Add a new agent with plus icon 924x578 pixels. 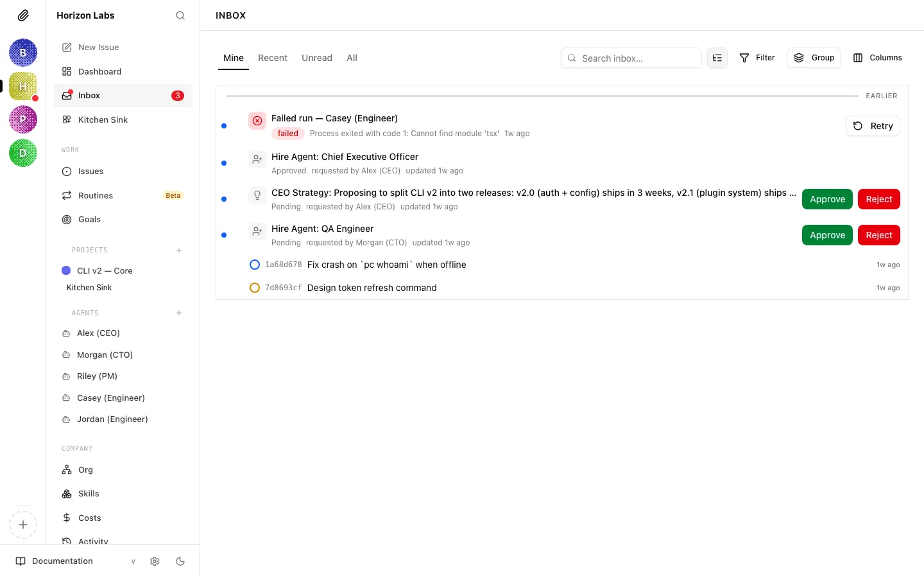tap(179, 313)
